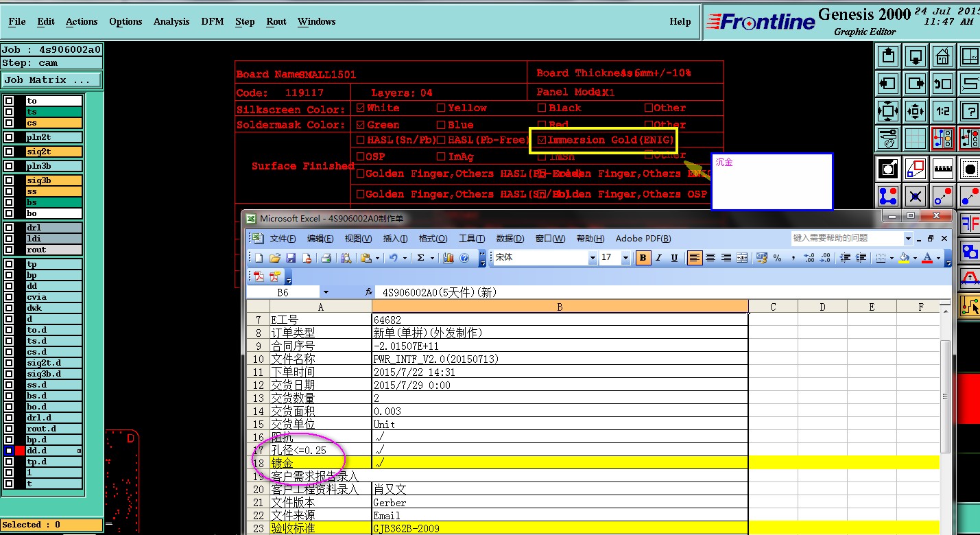This screenshot has width=980, height=535.
Task: Select the blue connected-dots polyline tool
Action: [x=888, y=196]
